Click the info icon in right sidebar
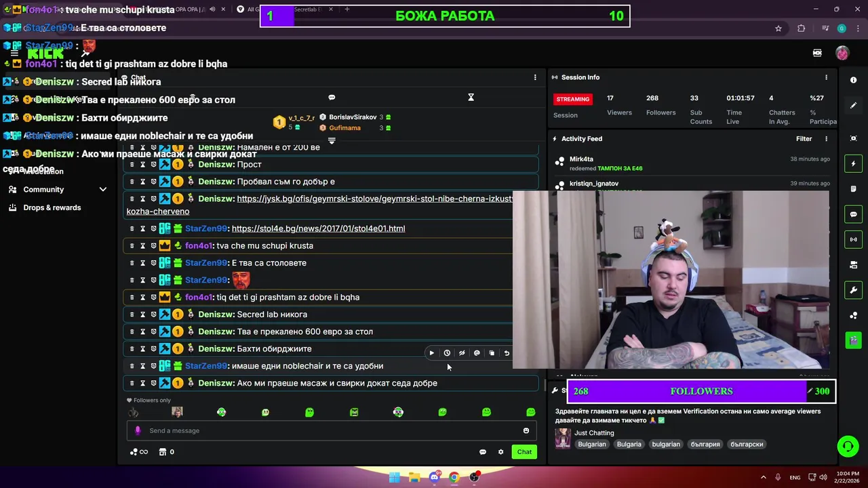The height and width of the screenshot is (488, 868). pos(853,80)
